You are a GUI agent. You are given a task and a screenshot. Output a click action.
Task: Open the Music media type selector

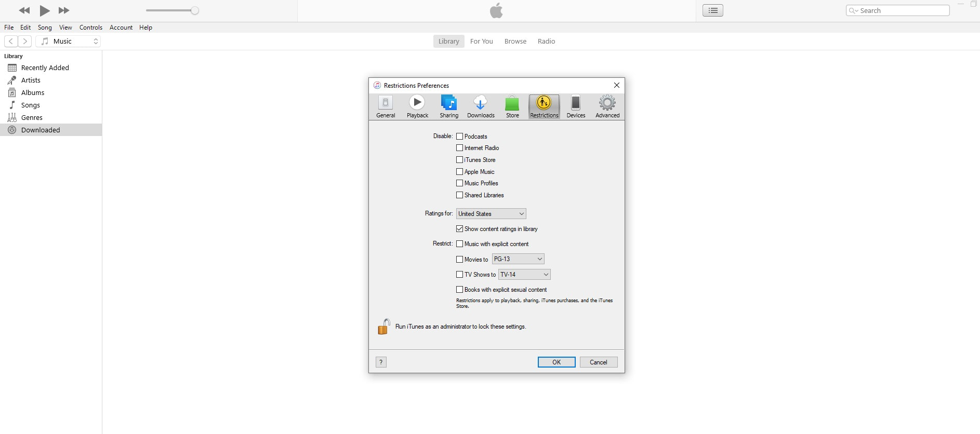tap(69, 41)
